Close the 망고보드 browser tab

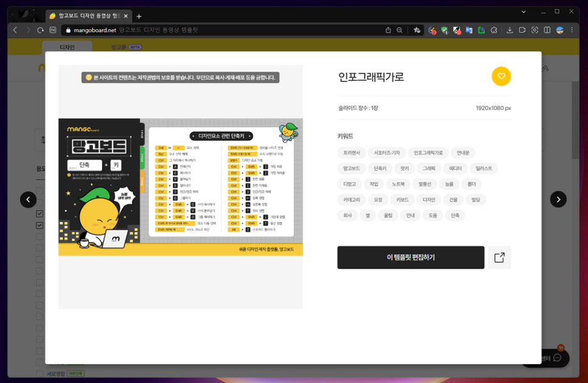[125, 16]
